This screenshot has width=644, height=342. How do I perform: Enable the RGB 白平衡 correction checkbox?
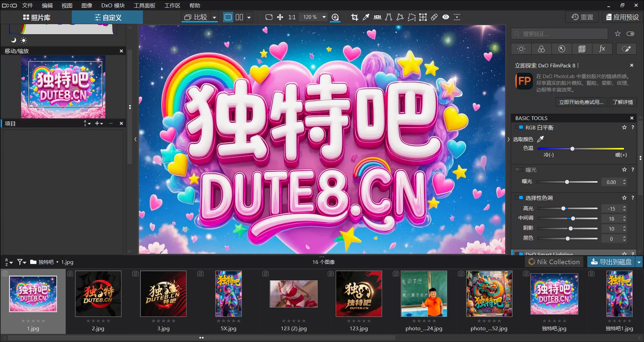pos(520,127)
